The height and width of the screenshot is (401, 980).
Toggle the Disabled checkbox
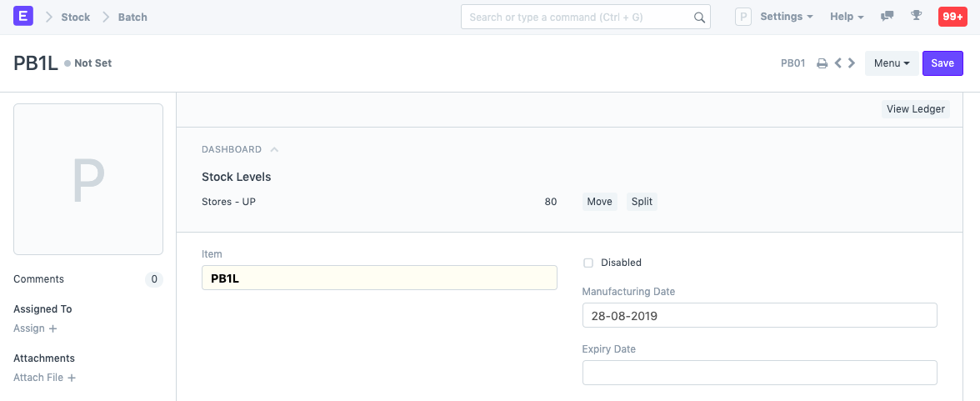(x=588, y=263)
